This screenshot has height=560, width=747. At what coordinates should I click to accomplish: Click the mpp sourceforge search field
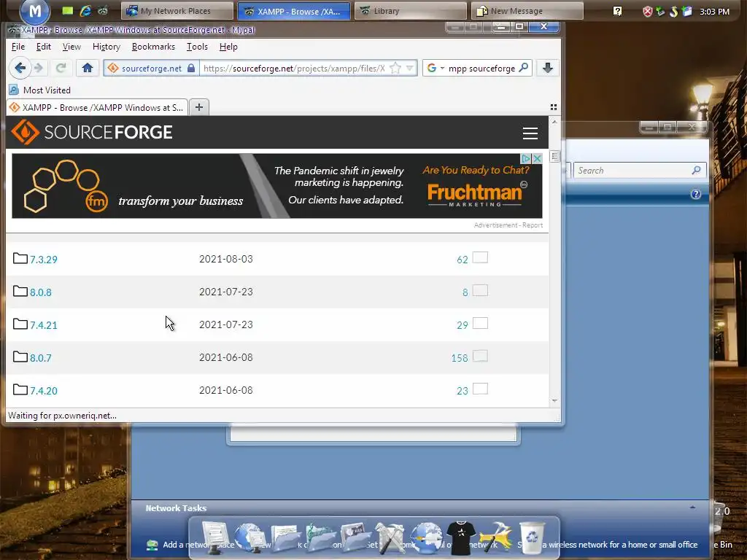[481, 68]
